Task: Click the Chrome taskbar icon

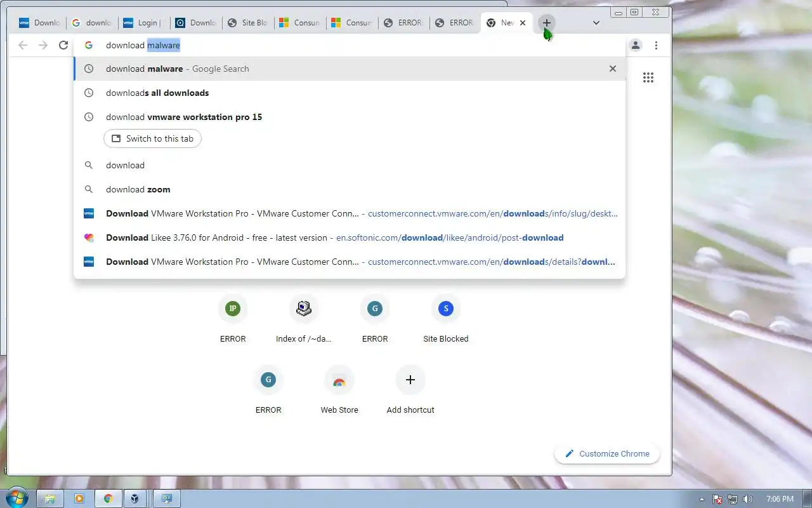Action: click(x=108, y=498)
